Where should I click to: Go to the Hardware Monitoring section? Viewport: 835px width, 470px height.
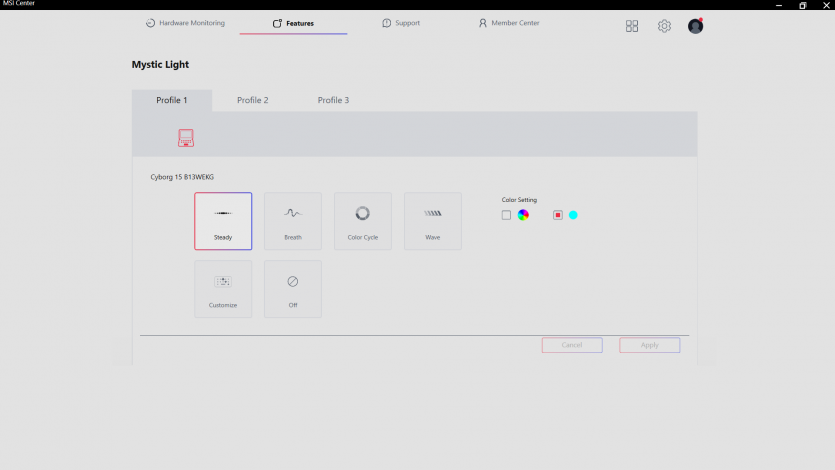click(x=185, y=23)
